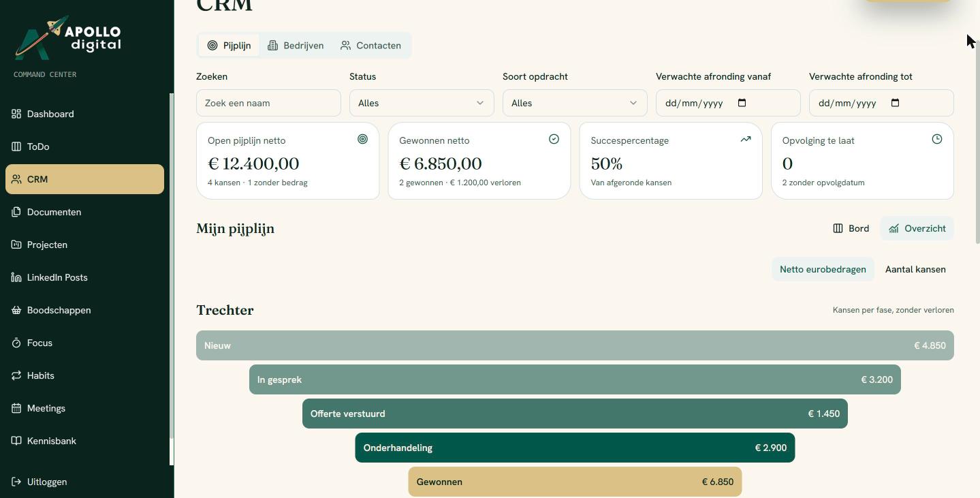
Task: Click the Dashboard icon in the sidebar
Action: coord(16,114)
